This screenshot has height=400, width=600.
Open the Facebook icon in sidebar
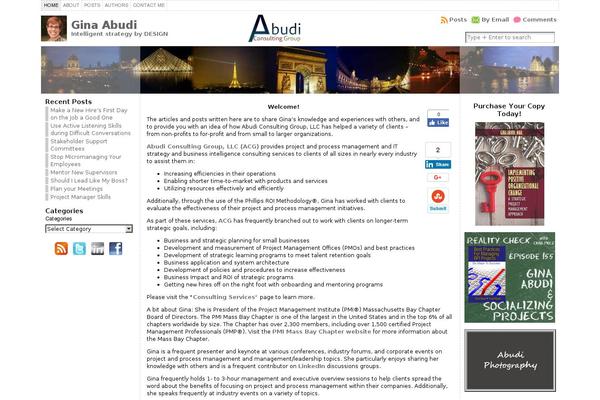pos(116,248)
